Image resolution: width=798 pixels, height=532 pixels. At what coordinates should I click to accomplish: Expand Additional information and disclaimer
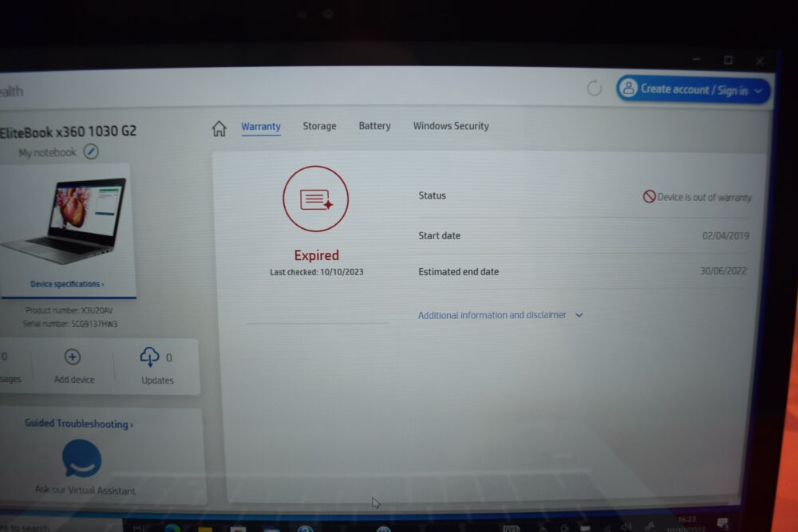coord(500,315)
